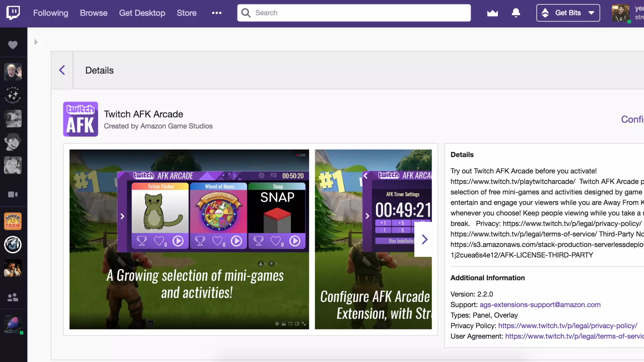Viewport: 644px width, 362px height.
Task: Open the three-dots more menu
Action: (x=217, y=13)
